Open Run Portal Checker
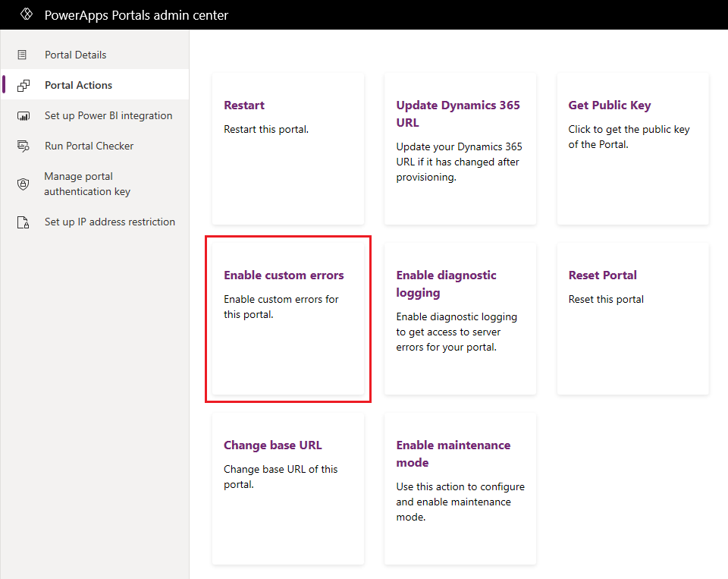The height and width of the screenshot is (579, 728). 95,146
